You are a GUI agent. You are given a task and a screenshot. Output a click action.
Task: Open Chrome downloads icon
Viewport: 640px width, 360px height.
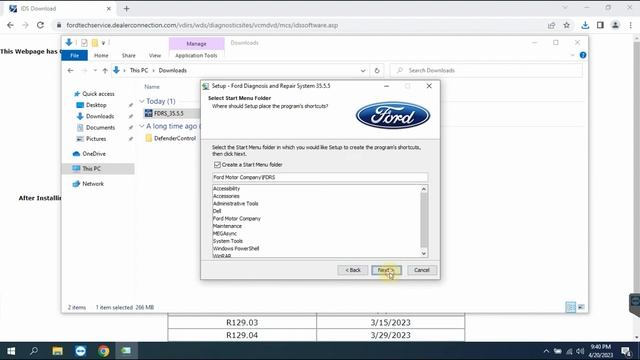click(x=585, y=25)
